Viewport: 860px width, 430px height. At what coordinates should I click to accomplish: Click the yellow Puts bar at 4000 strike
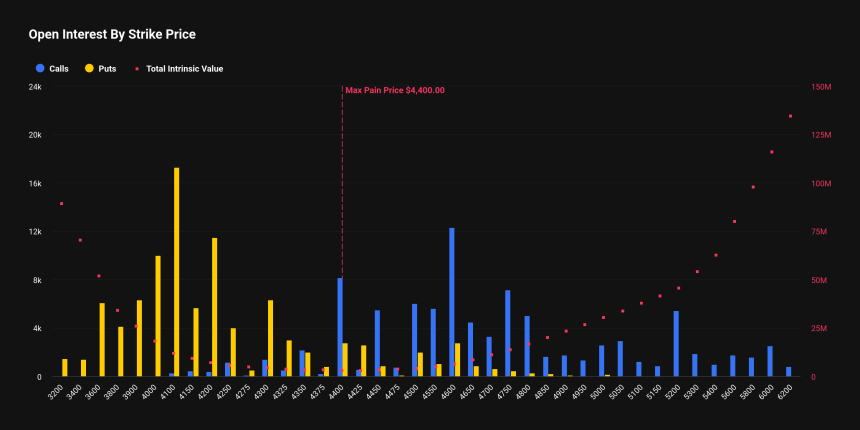tap(158, 316)
